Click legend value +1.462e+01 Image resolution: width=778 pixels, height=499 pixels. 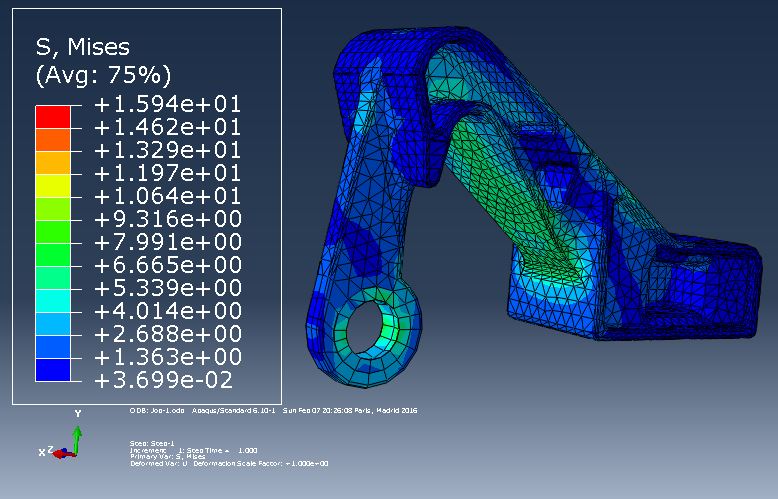click(x=168, y=127)
